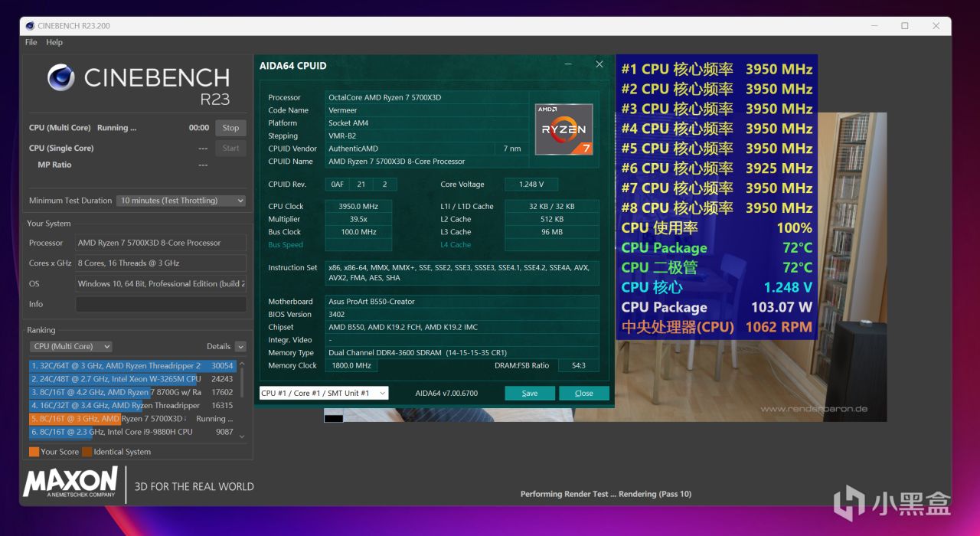Click the Start button for CPU Single Core
This screenshot has height=536, width=980.
(x=230, y=148)
